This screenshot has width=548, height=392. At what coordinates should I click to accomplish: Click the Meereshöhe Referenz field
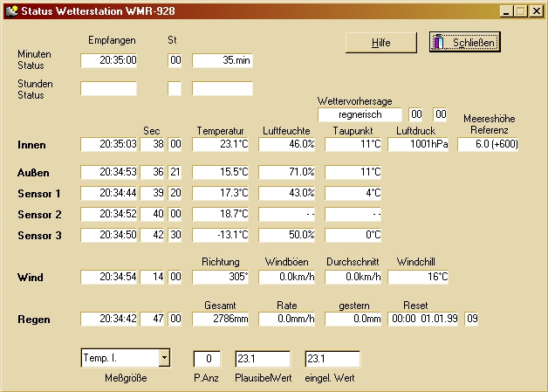(488, 144)
